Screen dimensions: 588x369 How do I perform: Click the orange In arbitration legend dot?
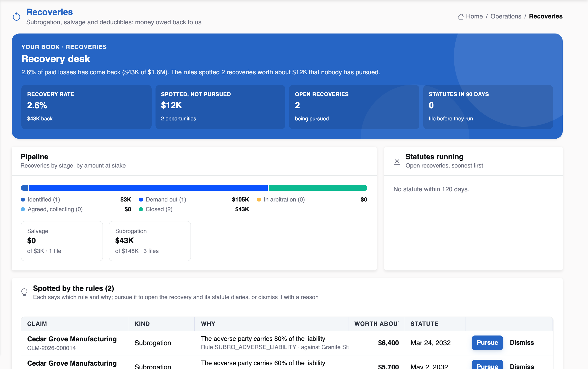point(259,200)
